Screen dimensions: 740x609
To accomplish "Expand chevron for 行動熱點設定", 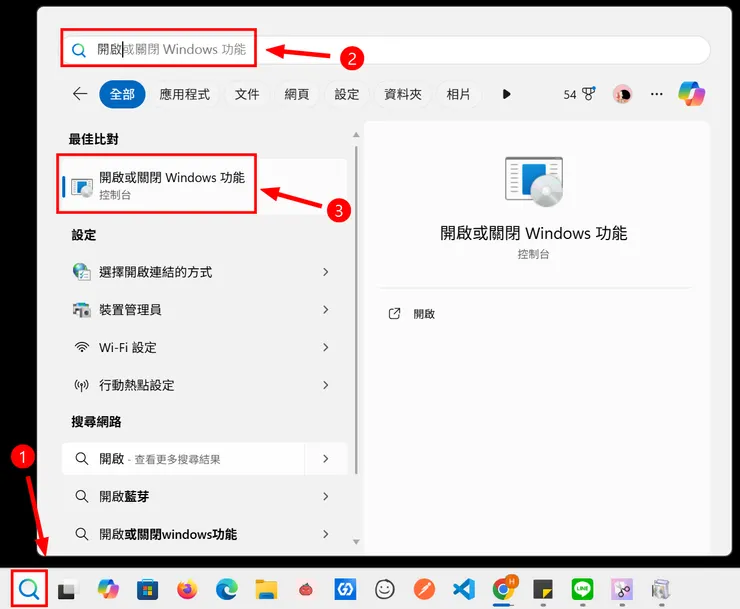I will (x=326, y=385).
